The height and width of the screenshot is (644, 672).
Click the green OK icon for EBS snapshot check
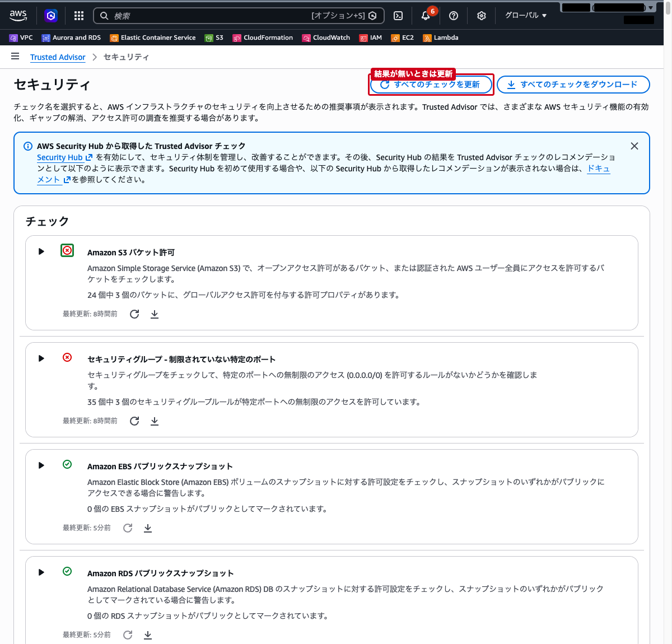click(67, 464)
